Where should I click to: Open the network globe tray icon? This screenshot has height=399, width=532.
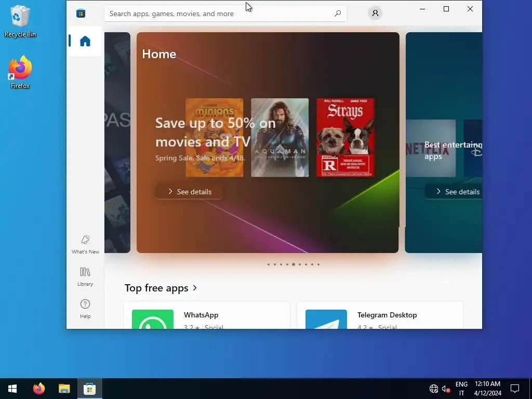[x=434, y=389]
